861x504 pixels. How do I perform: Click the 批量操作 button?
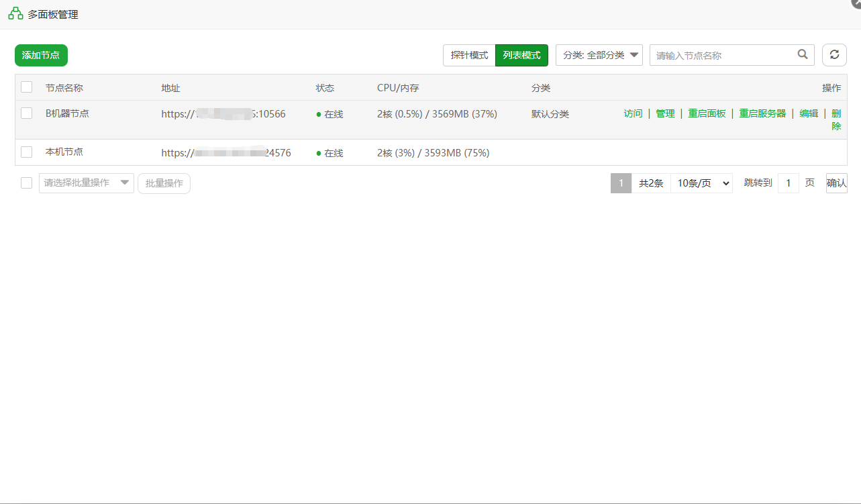pos(164,183)
